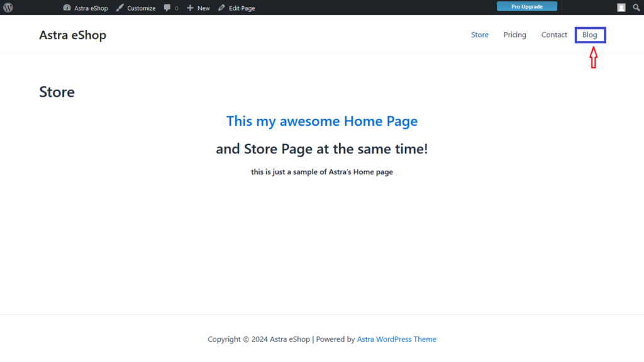Screen dimensions: 644x362
Task: Click the WordPress logo icon
Action: point(8,8)
